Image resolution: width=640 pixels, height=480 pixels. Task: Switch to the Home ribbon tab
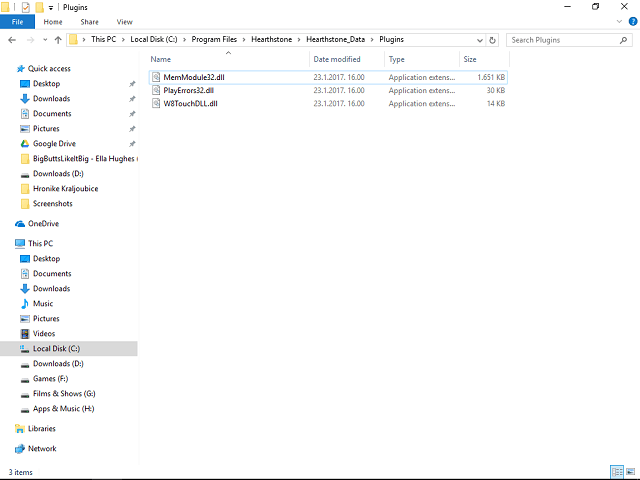(53, 22)
